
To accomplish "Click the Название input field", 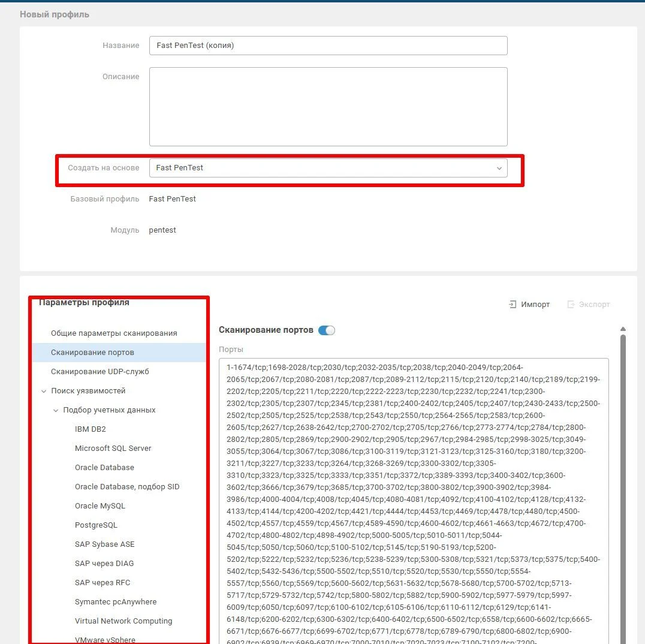I will 328,46.
